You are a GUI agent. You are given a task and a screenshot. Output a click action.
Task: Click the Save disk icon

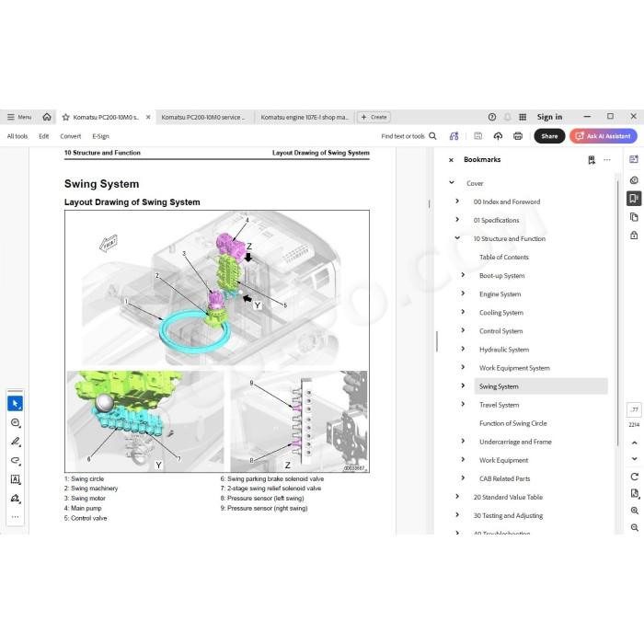coord(477,136)
